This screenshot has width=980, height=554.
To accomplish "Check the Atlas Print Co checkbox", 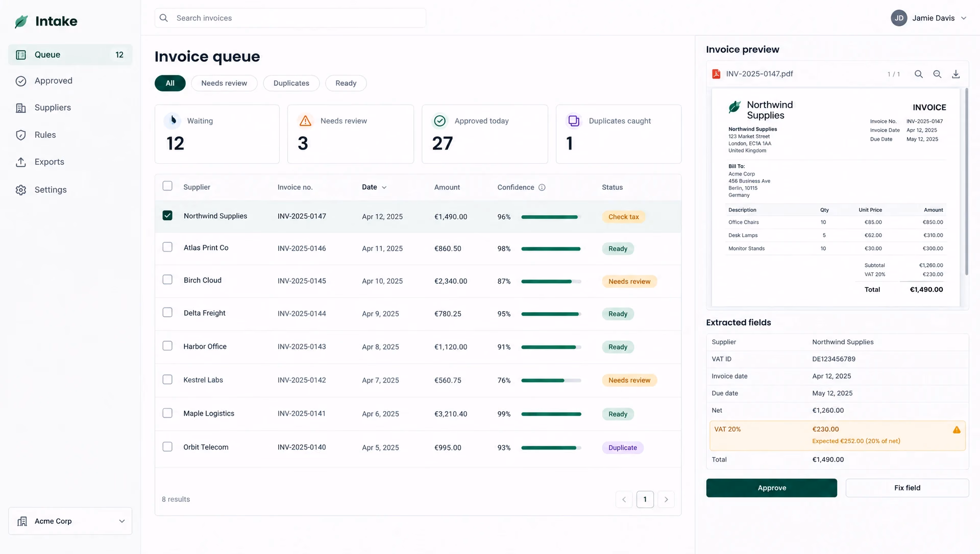I will coord(167,247).
